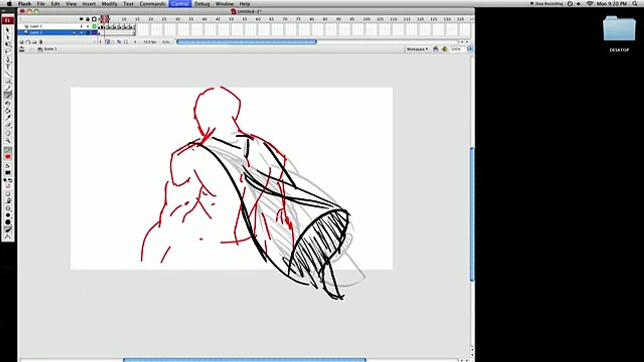Toggle lock dot for Layer 1
Screen dimensions: 644x362
(88, 26)
